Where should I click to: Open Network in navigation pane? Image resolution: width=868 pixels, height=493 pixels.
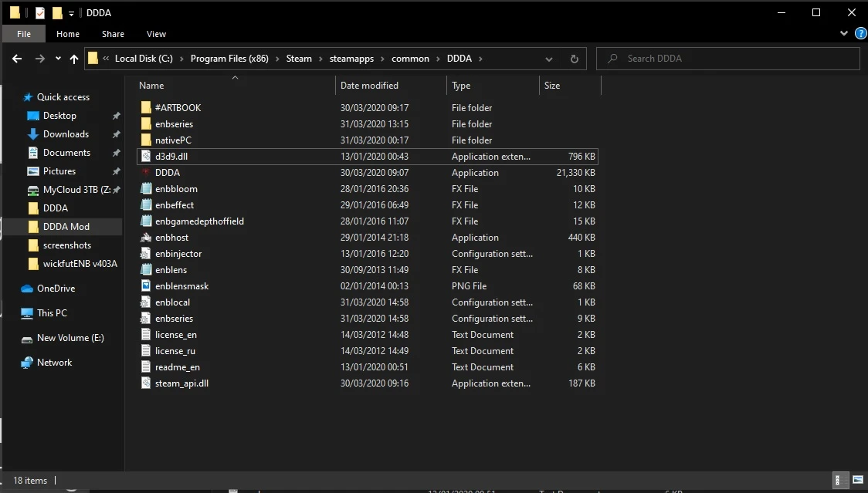coord(54,363)
